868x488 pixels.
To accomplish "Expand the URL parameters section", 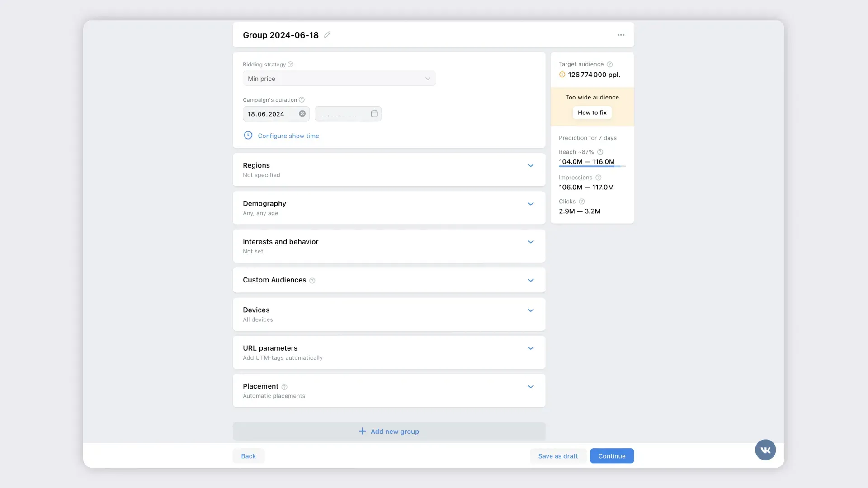I will 530,348.
